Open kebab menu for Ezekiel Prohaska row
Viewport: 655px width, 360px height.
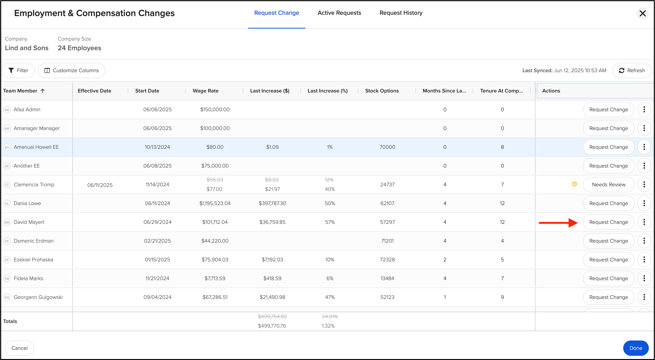[644, 260]
